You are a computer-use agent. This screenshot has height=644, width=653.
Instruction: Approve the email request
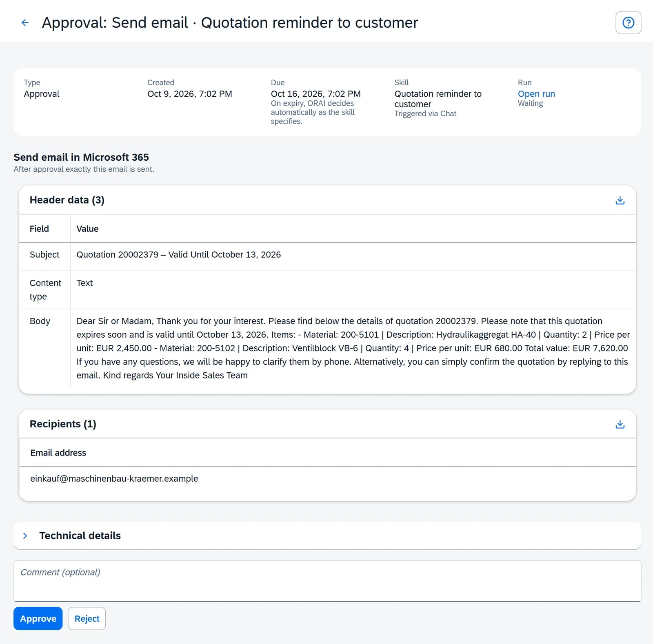click(38, 618)
